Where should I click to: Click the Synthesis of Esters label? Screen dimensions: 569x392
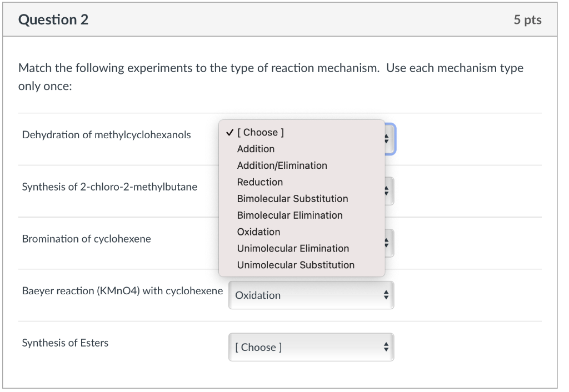click(x=66, y=343)
